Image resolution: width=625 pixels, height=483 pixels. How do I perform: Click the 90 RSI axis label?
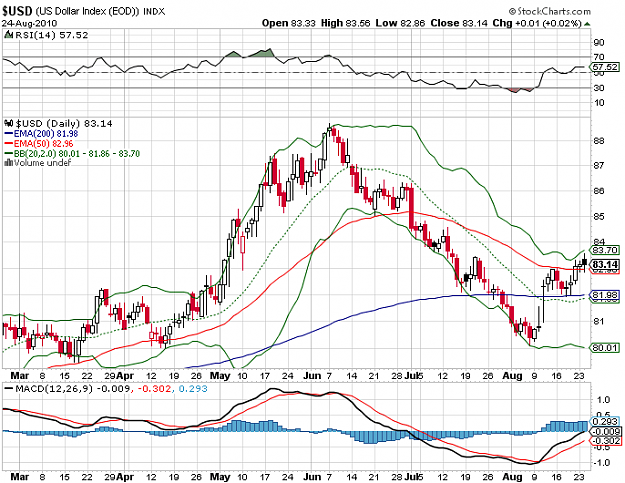599,43
